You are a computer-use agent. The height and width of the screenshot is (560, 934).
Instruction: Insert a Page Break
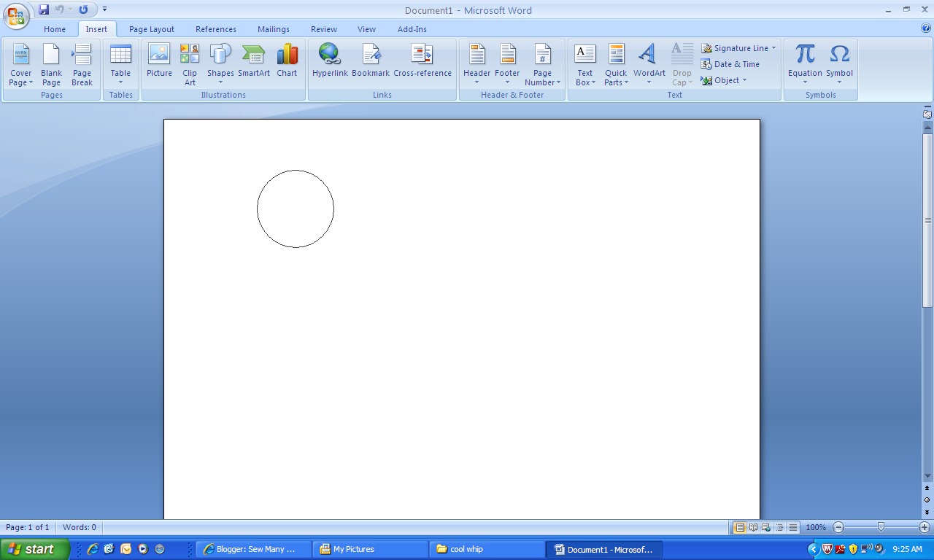point(82,65)
